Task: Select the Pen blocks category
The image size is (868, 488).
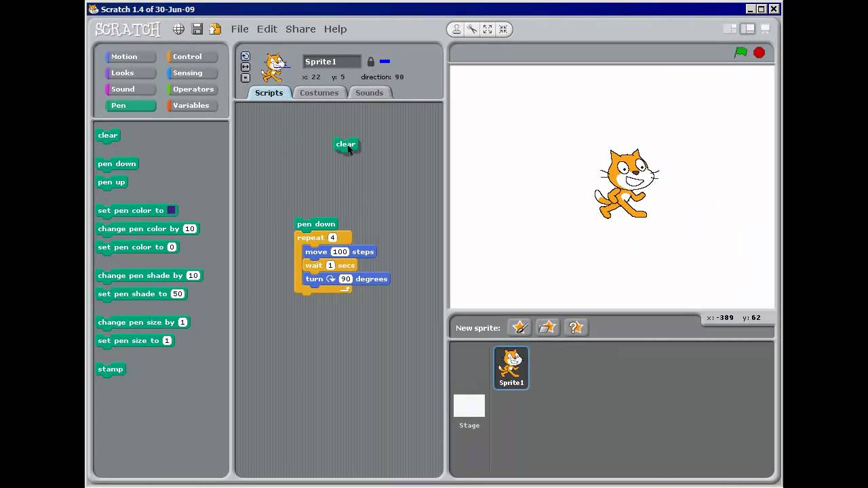Action: [x=130, y=106]
